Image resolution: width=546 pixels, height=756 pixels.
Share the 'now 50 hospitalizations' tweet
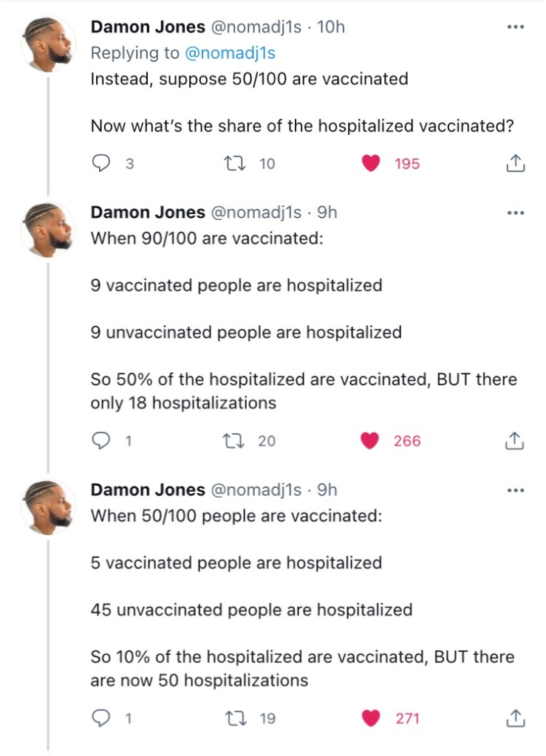[x=515, y=718]
